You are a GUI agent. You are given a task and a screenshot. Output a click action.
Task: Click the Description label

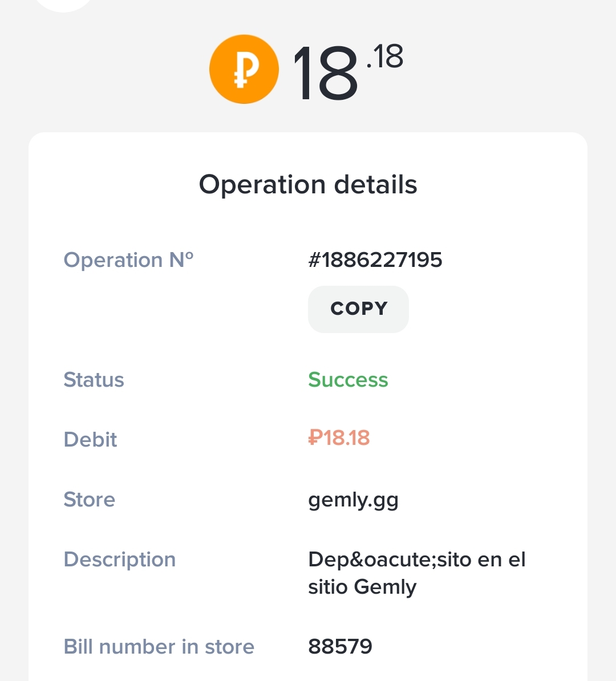tap(119, 560)
